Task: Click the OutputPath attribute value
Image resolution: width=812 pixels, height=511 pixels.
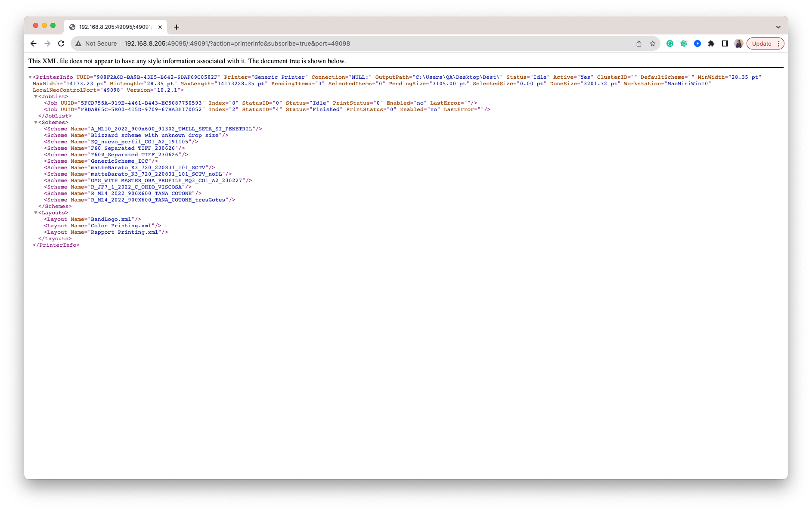Action: pos(457,77)
